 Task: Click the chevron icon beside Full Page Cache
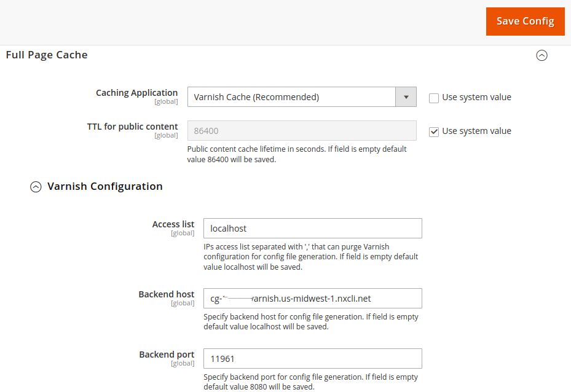(x=541, y=55)
